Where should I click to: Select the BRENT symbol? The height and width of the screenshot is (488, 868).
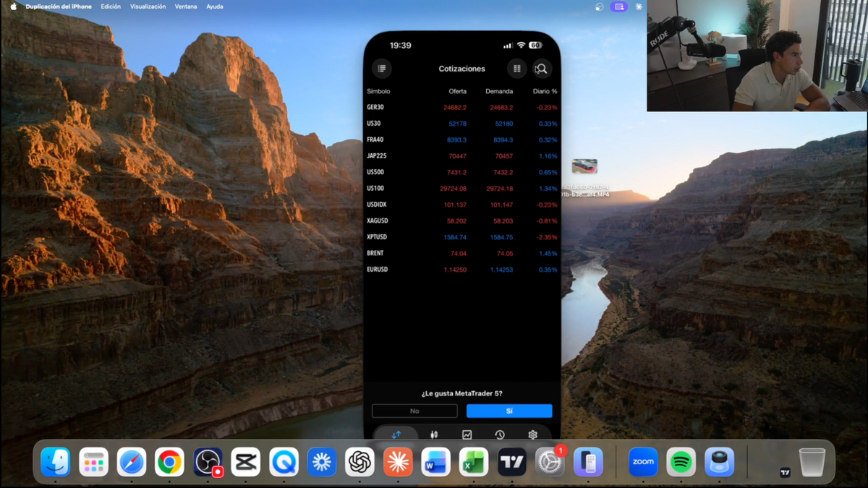coord(375,253)
